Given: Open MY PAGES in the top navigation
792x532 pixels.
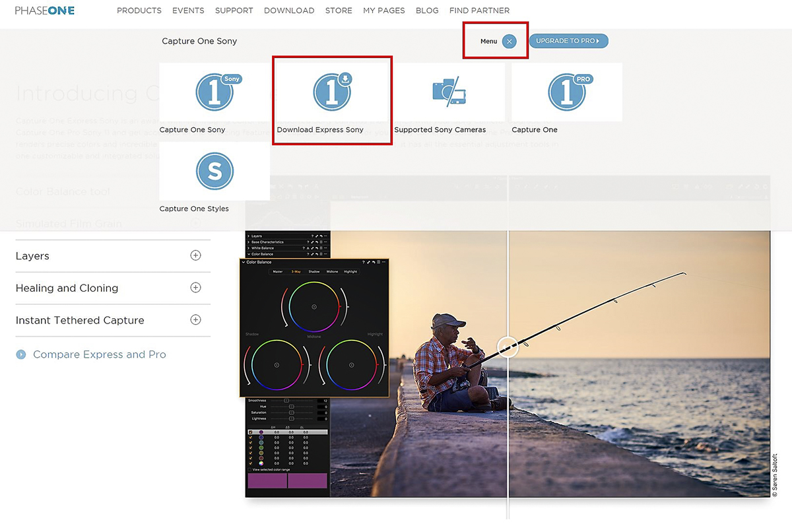Looking at the screenshot, I should click(x=384, y=11).
